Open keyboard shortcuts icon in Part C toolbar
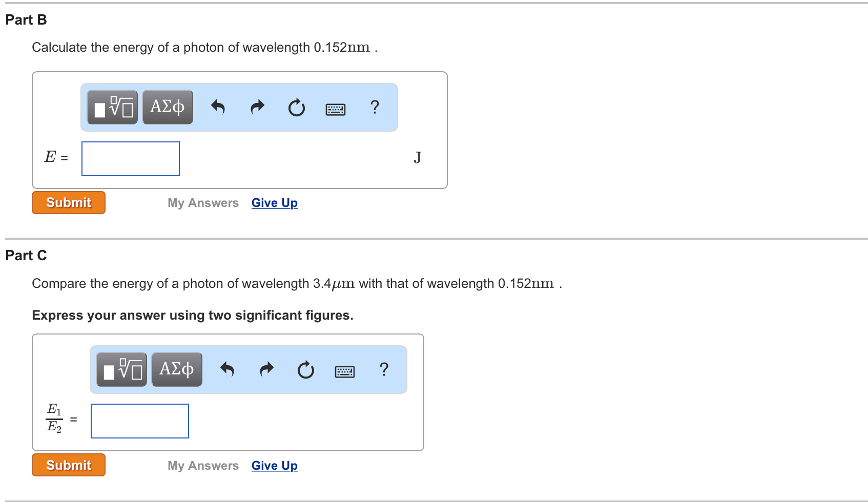 344,371
